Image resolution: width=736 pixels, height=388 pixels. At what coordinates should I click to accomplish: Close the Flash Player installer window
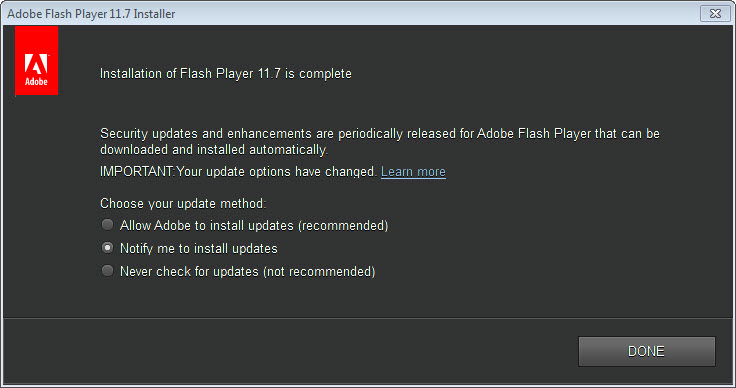coord(715,14)
